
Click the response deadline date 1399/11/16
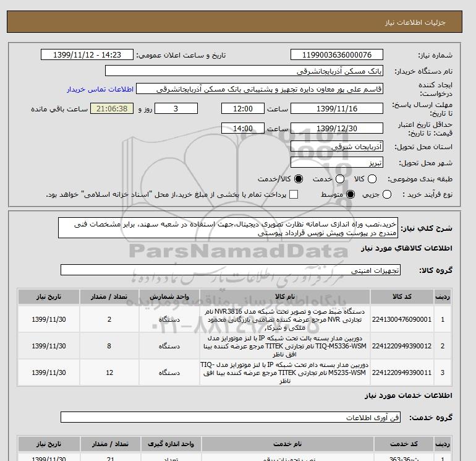click(337, 108)
